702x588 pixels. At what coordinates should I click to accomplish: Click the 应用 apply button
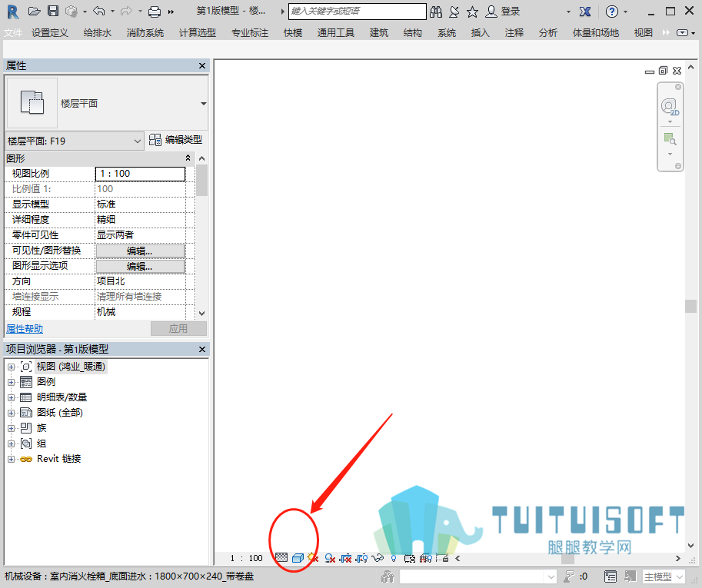178,329
